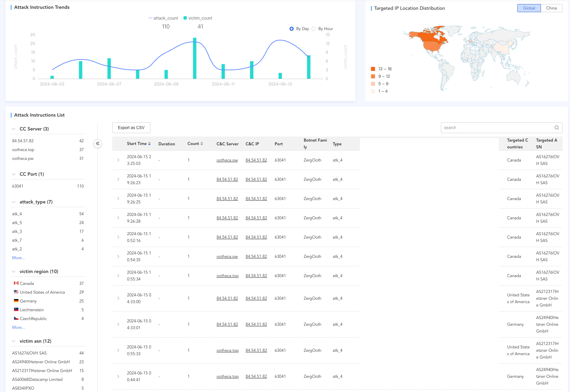Toggle the attack_count legend line icon

150,18
